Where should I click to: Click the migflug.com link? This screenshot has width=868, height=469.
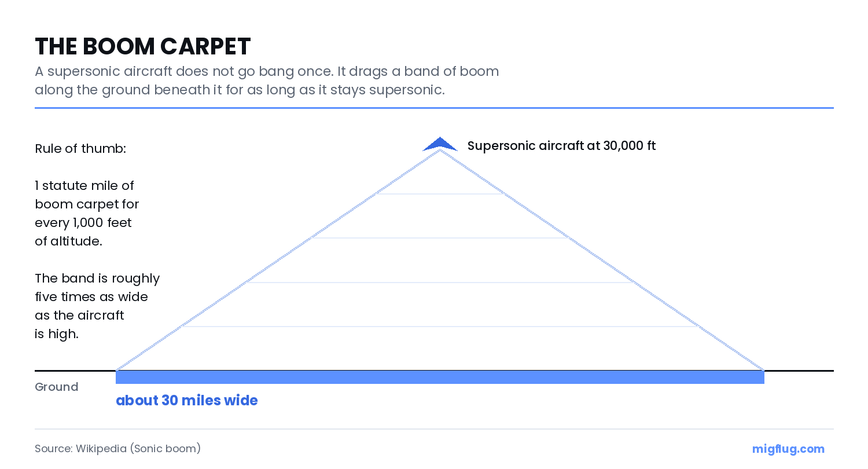point(788,449)
